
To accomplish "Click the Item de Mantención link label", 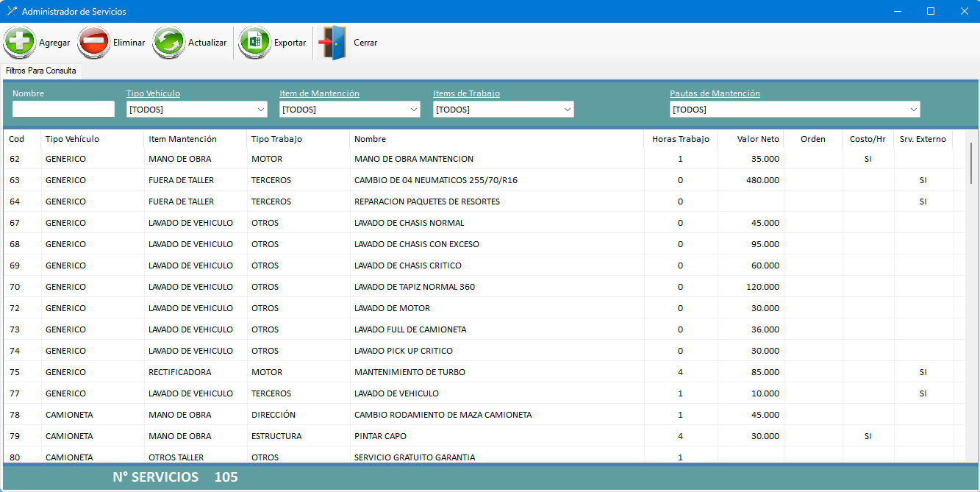I will 319,93.
